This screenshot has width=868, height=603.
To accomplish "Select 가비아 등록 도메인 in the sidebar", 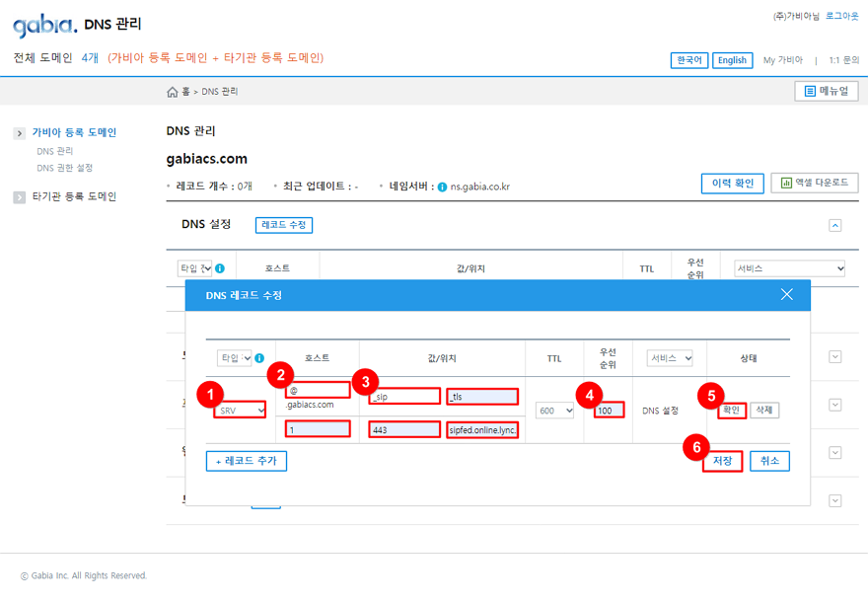I will 74,132.
